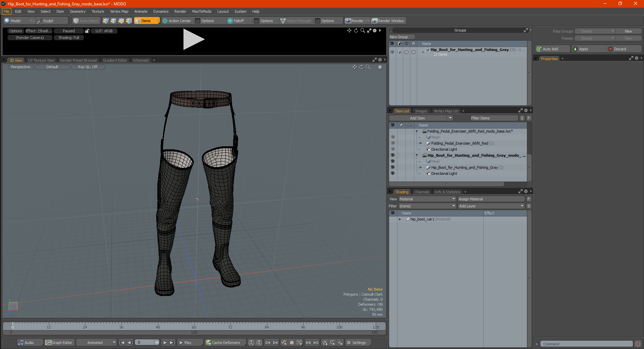Maximize the Groups panel
Image resolution: width=644 pixels, height=349 pixels.
526,30
